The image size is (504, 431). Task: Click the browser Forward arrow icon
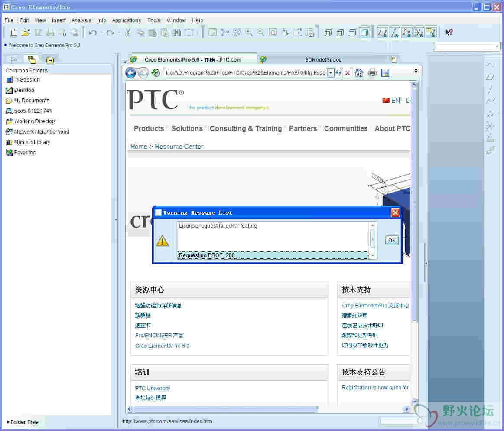pos(143,73)
